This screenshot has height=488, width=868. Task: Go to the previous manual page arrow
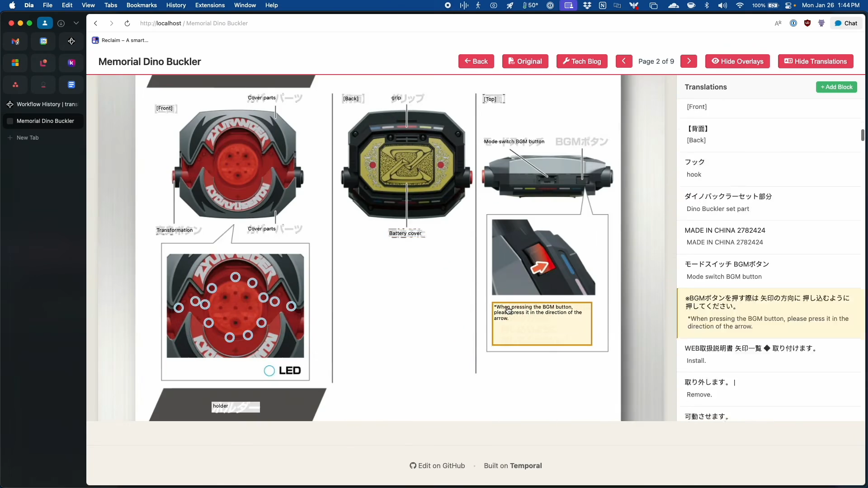(624, 61)
